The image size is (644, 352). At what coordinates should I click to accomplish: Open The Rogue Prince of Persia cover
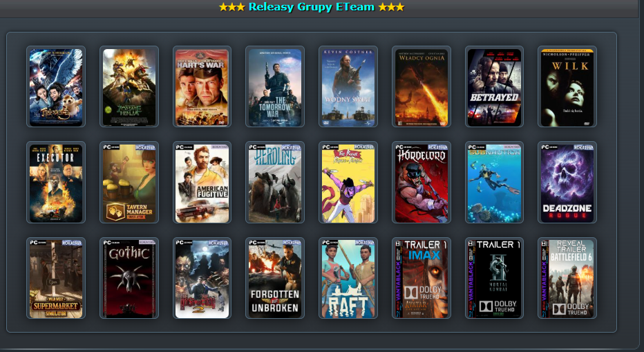(x=348, y=182)
